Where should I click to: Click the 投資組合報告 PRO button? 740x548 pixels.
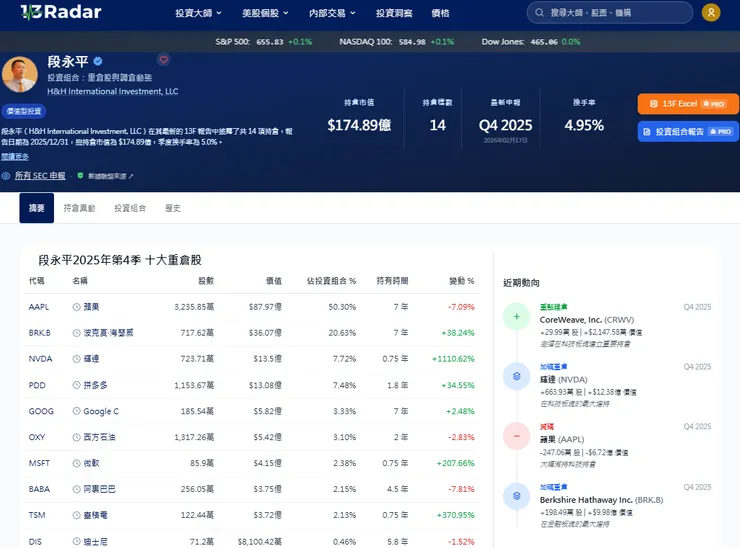pos(688,132)
